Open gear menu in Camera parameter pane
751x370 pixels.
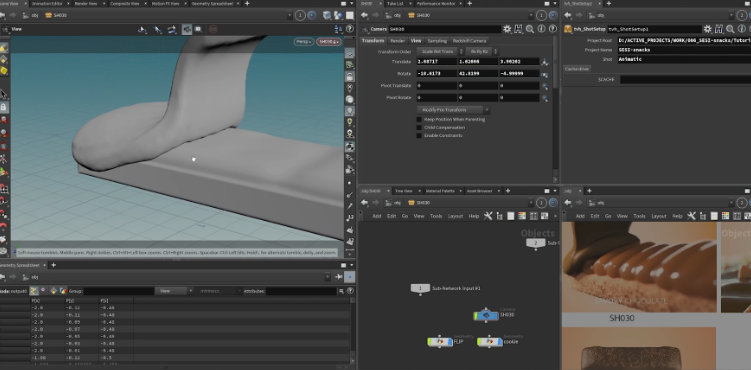[507, 29]
